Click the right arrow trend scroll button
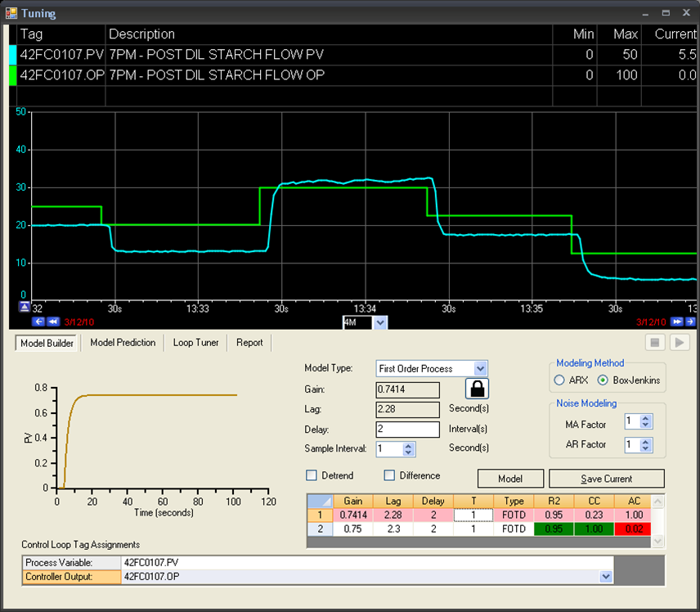This screenshot has height=612, width=700. tap(690, 322)
